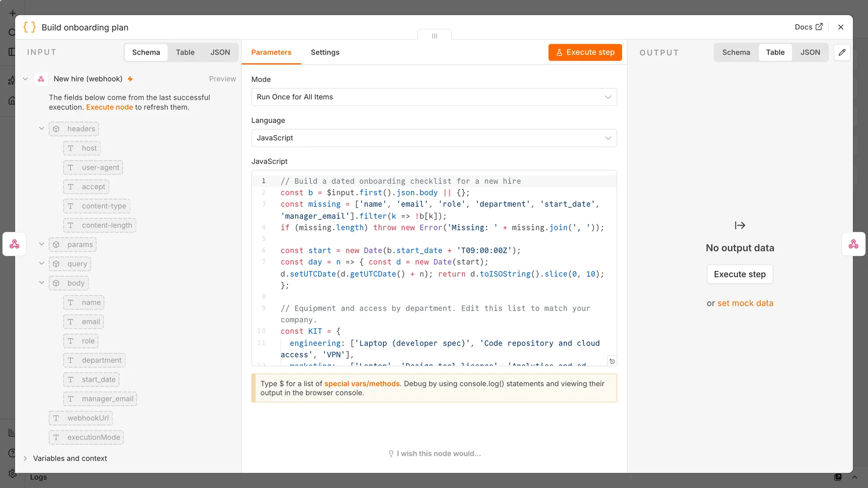This screenshot has width=868, height=488.
Task: Select the params field pill
Action: [x=72, y=244]
